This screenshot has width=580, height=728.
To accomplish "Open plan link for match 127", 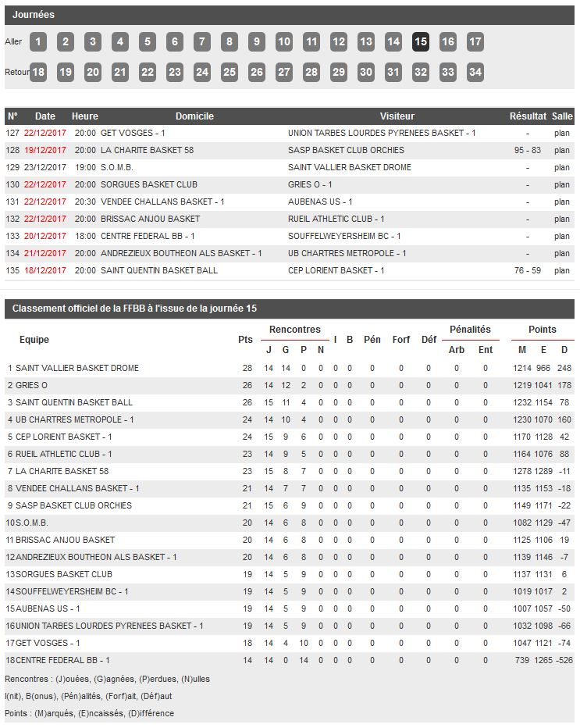I will pyautogui.click(x=562, y=134).
